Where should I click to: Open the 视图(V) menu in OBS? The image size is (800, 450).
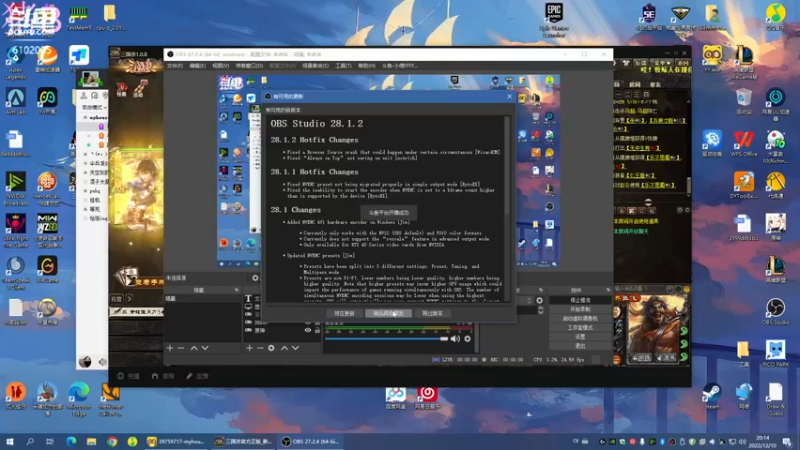point(220,66)
